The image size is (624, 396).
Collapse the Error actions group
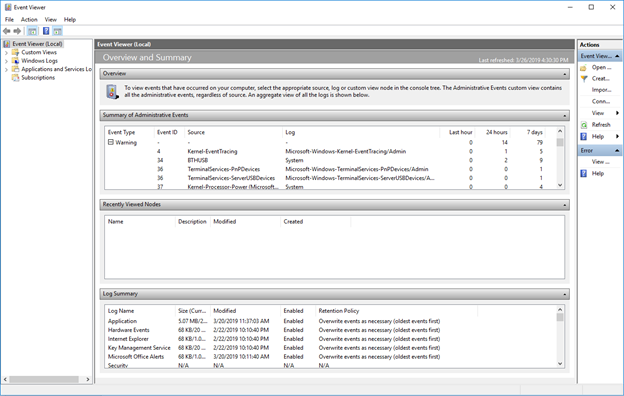(617, 150)
